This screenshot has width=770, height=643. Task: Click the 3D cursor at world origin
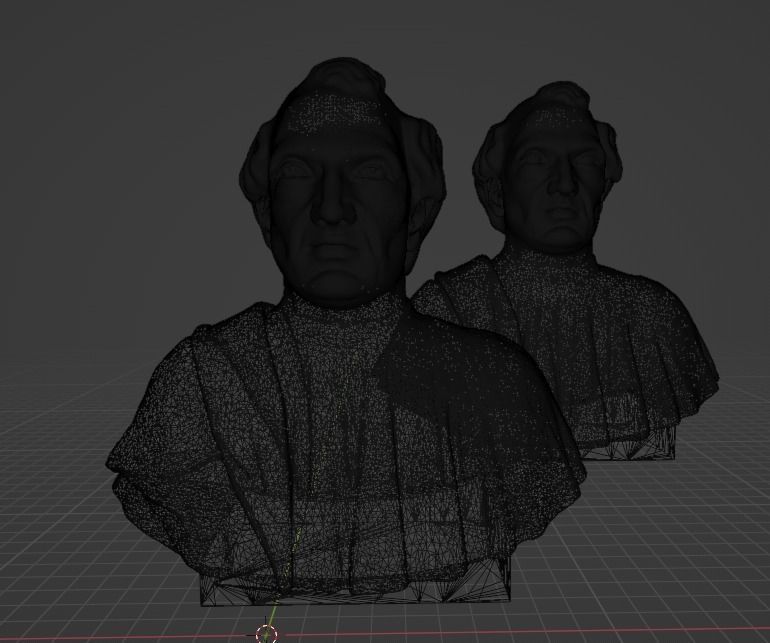tap(267, 633)
